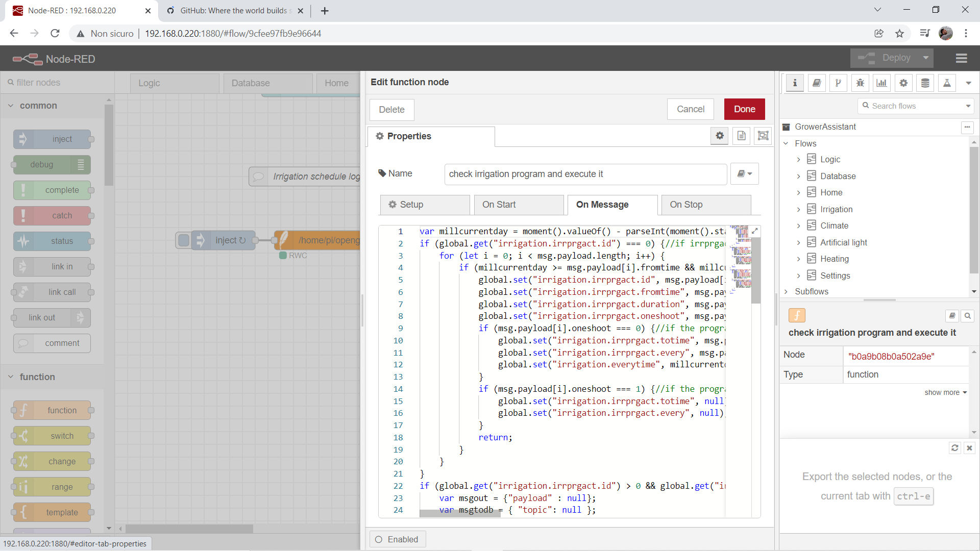Open the debug messages bug icon
980x551 pixels.
[860, 83]
